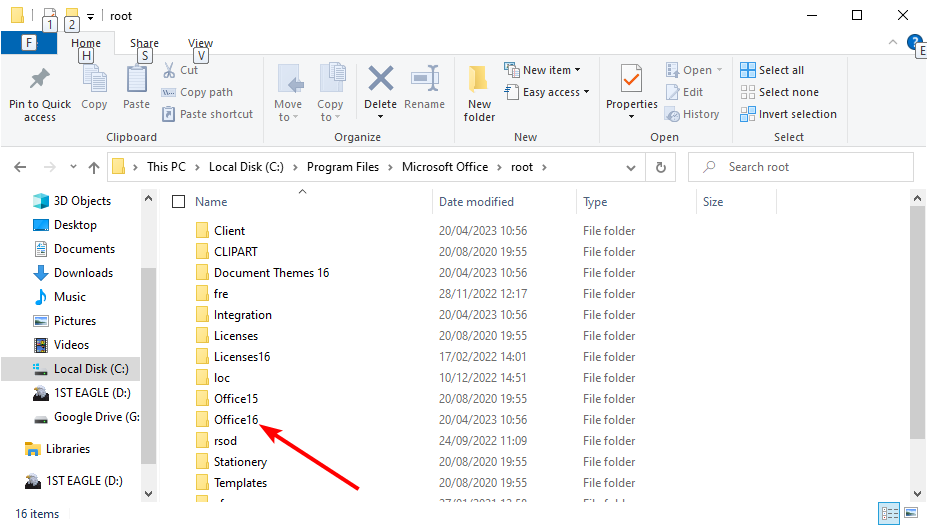Expand the Open dropdown arrow in ribbon
This screenshot has width=927, height=526.
(x=719, y=70)
